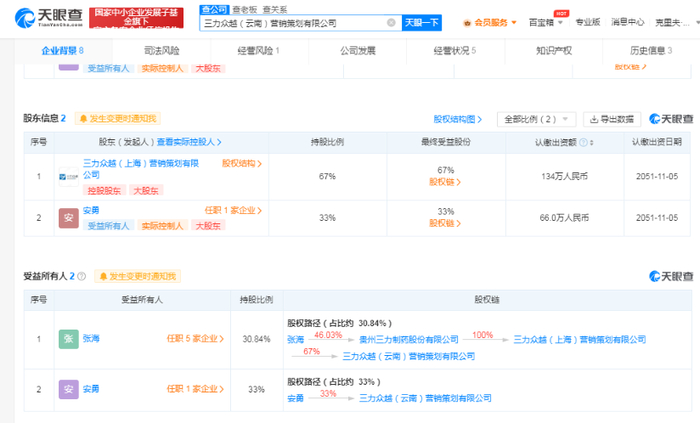The width and height of the screenshot is (700, 423).
Task: Open the 67% row 股权链 link
Action: (445, 182)
